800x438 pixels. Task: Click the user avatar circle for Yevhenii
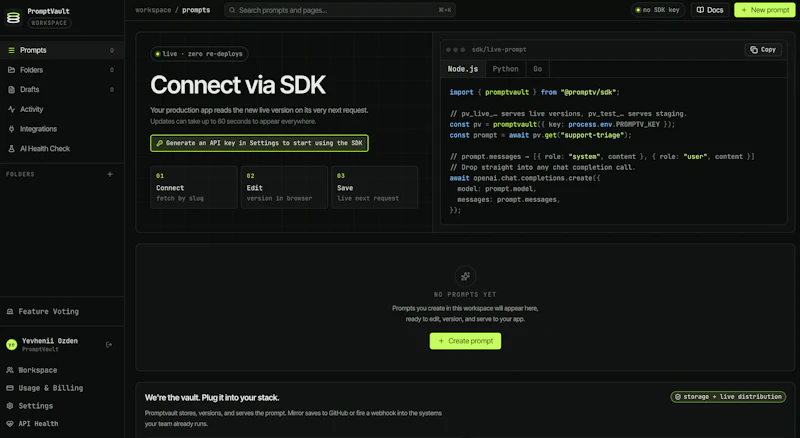pyautogui.click(x=11, y=345)
